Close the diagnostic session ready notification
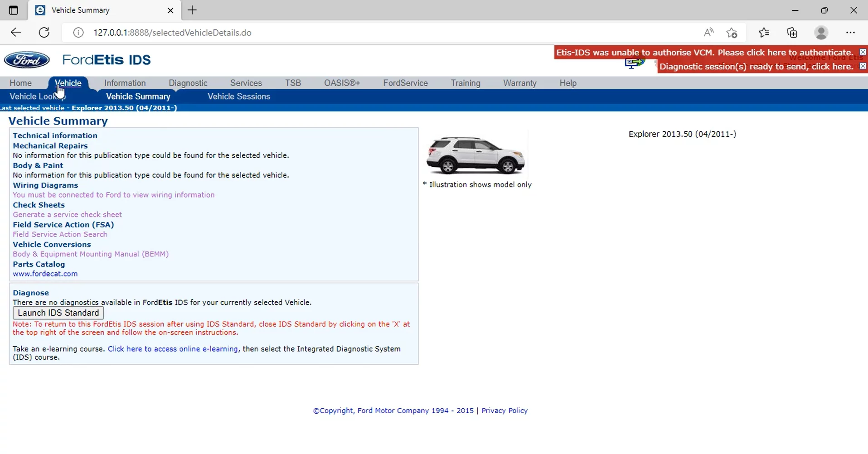The width and height of the screenshot is (868, 454). click(863, 66)
